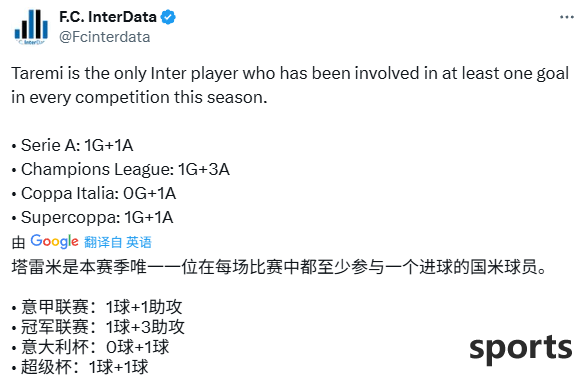The image size is (587, 379).
Task: Open the F.C. InterData display name
Action: [x=107, y=17]
